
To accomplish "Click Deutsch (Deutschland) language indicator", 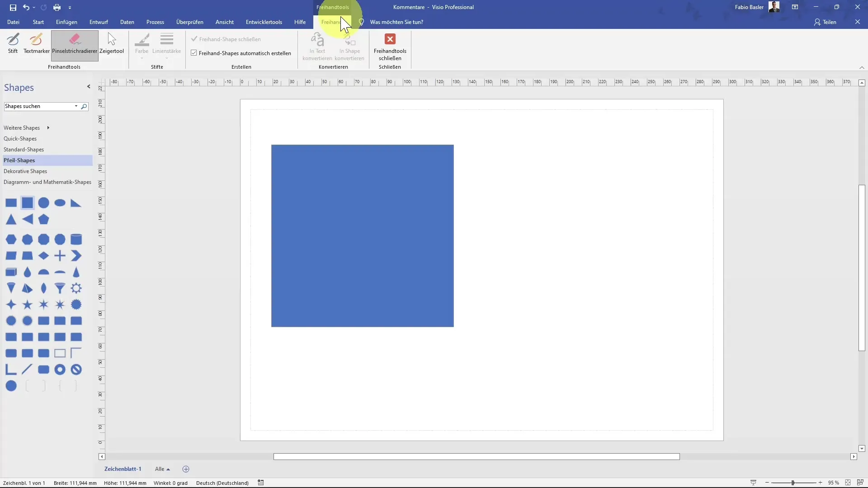I will (x=222, y=483).
